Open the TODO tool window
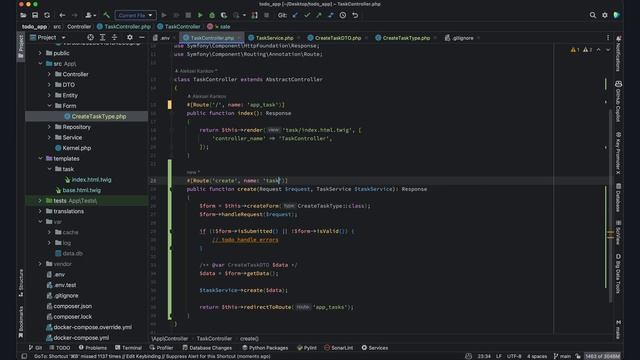Viewport: 640px width, 360px height. (60, 348)
